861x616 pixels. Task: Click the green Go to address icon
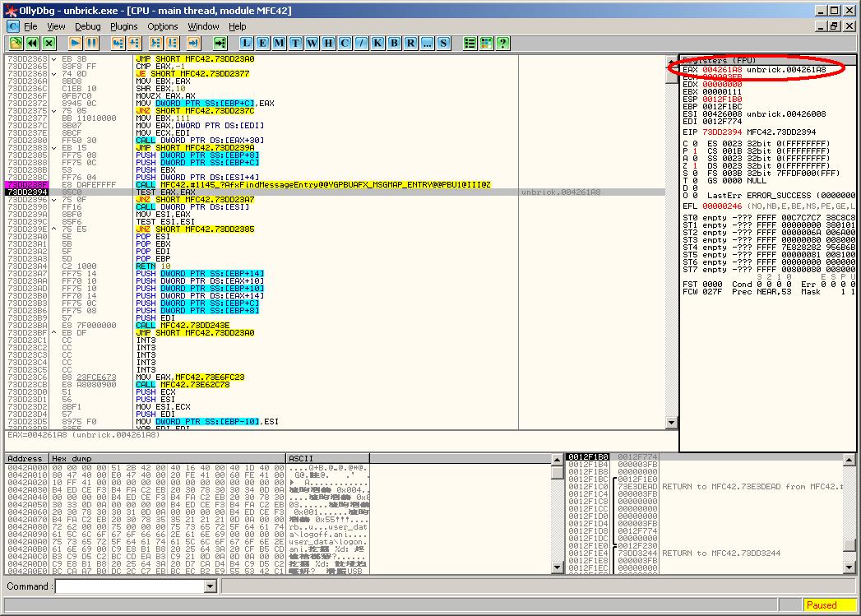[x=220, y=43]
